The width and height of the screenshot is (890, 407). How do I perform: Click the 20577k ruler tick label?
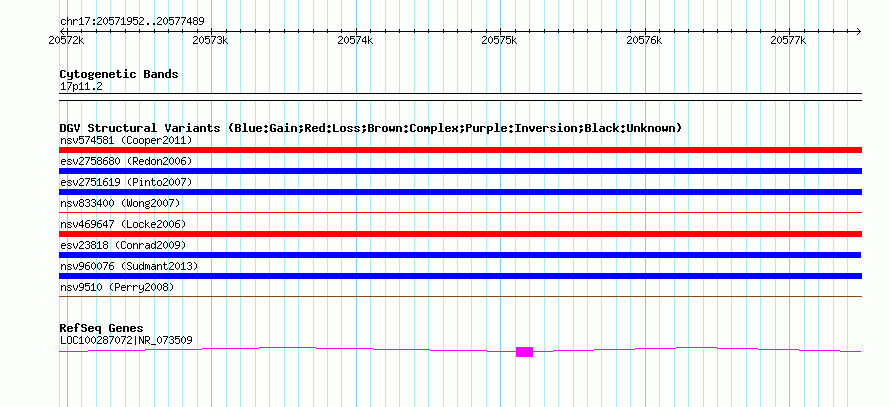[x=788, y=40]
